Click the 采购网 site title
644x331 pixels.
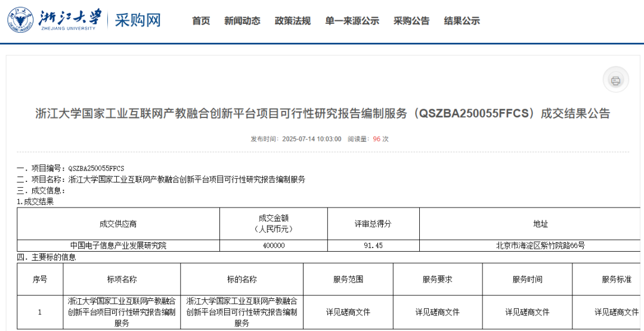coord(138,20)
